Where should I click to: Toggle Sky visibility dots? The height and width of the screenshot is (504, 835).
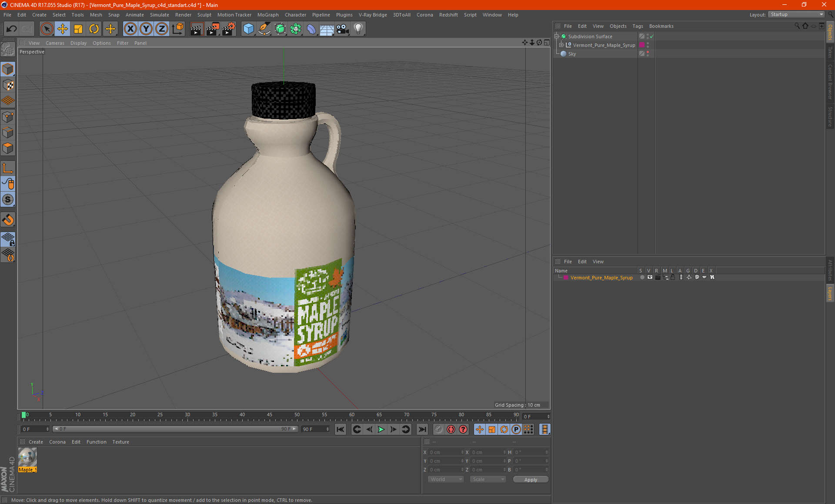tap(648, 54)
